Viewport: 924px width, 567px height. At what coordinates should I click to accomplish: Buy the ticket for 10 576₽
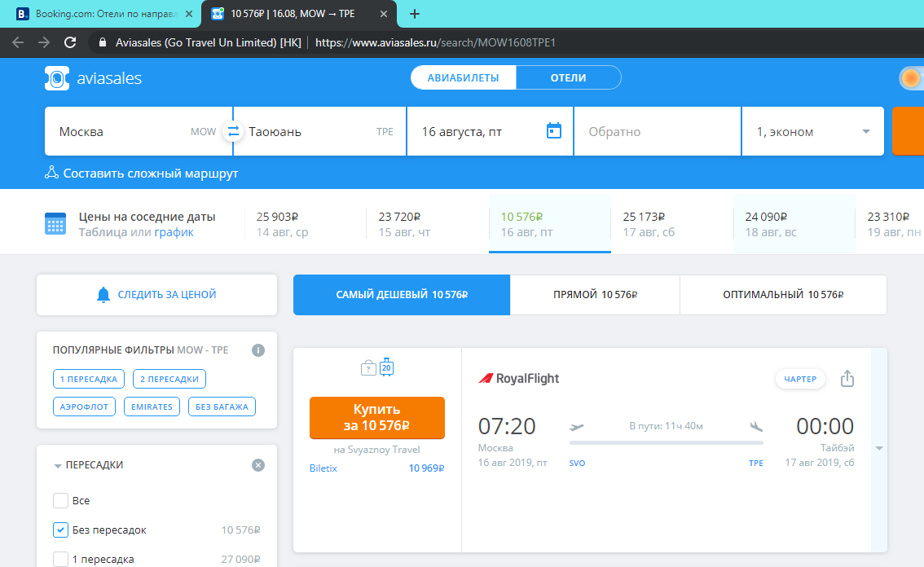tap(377, 417)
